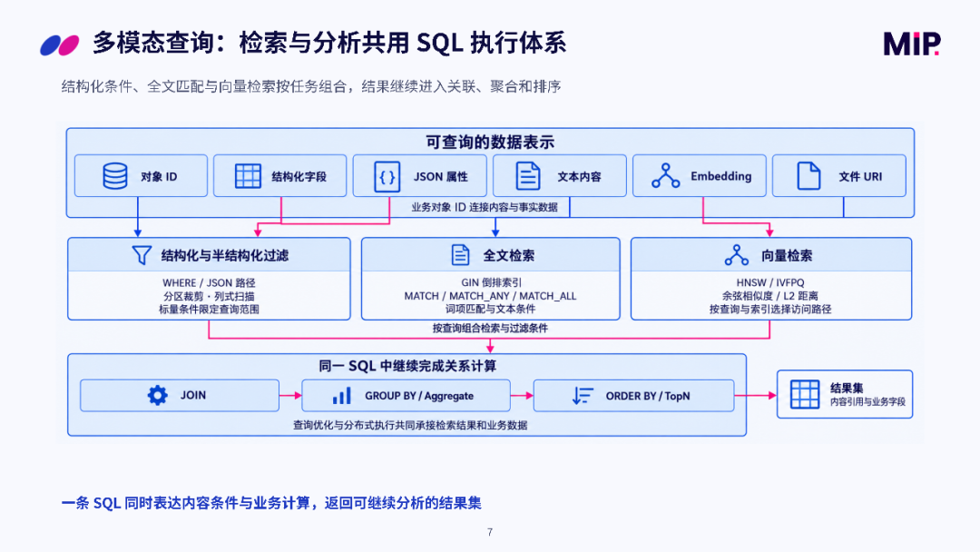This screenshot has width=980, height=552.
Task: Select the ORDER BY / TopN label
Action: [648, 396]
